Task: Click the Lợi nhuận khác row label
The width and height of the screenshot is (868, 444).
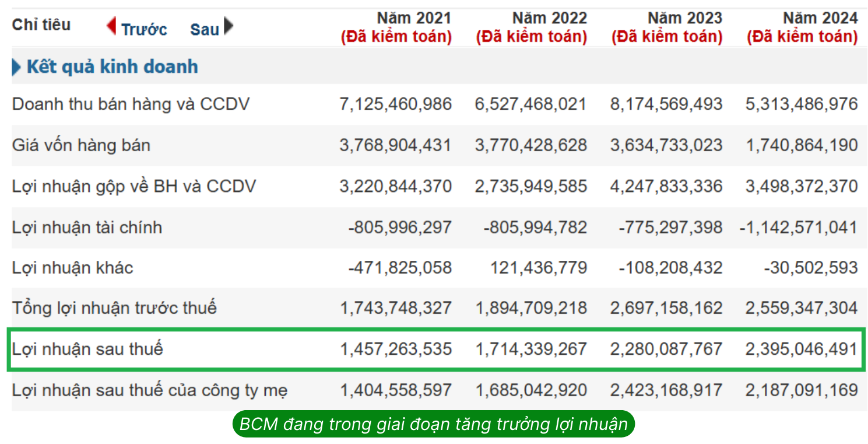Action: point(72,268)
